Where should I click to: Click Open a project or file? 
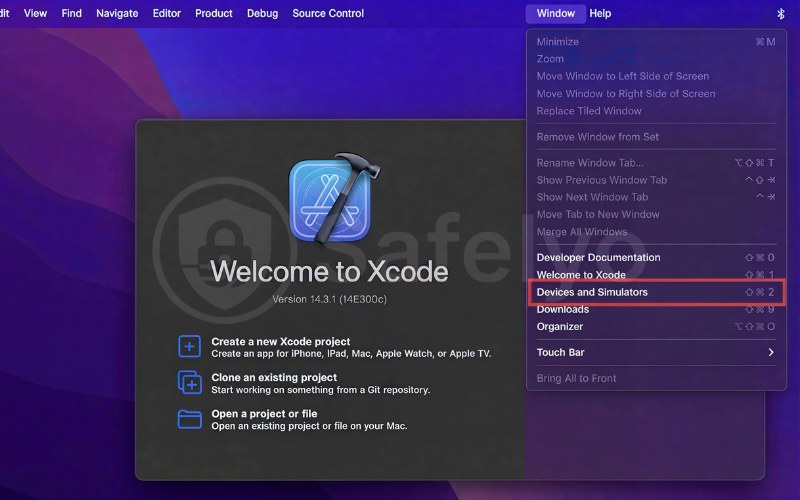pyautogui.click(x=264, y=414)
